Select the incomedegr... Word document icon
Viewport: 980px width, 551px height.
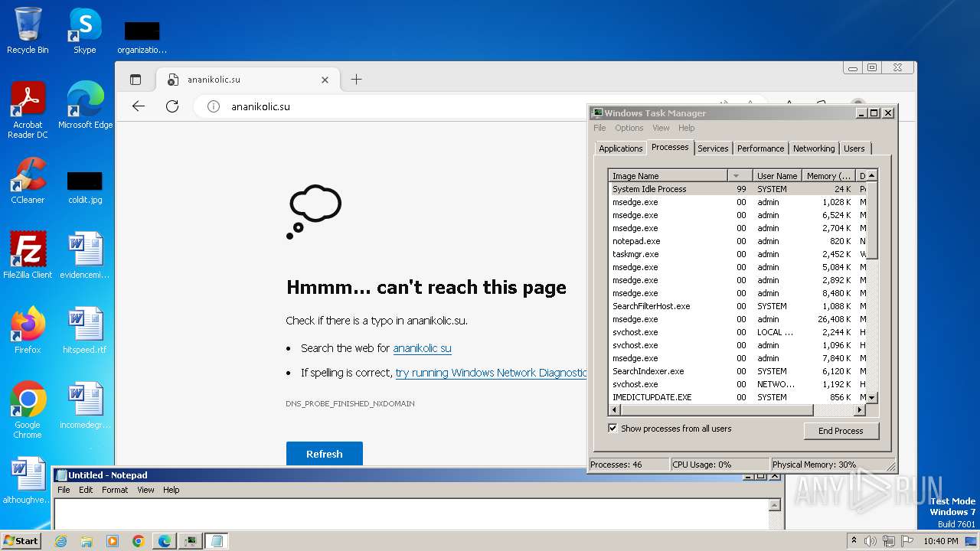point(84,406)
